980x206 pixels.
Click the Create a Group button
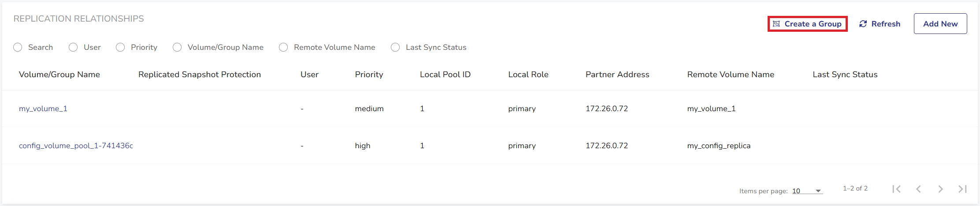(807, 24)
